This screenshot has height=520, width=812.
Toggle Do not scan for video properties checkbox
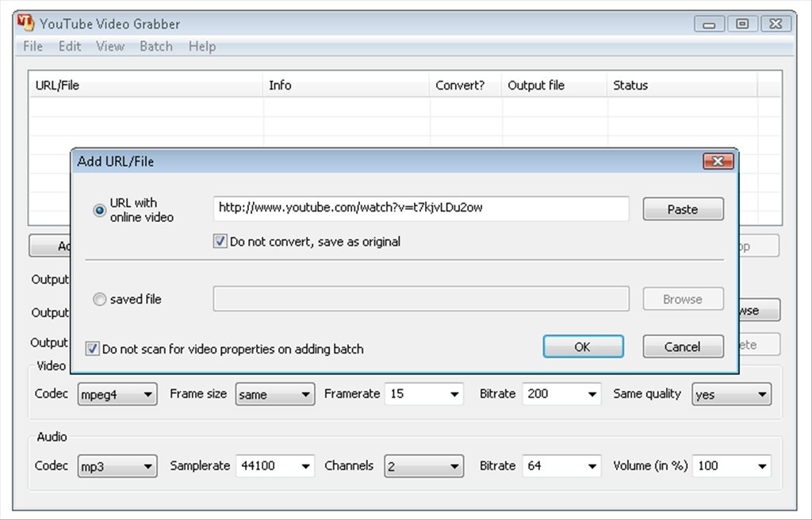click(92, 349)
